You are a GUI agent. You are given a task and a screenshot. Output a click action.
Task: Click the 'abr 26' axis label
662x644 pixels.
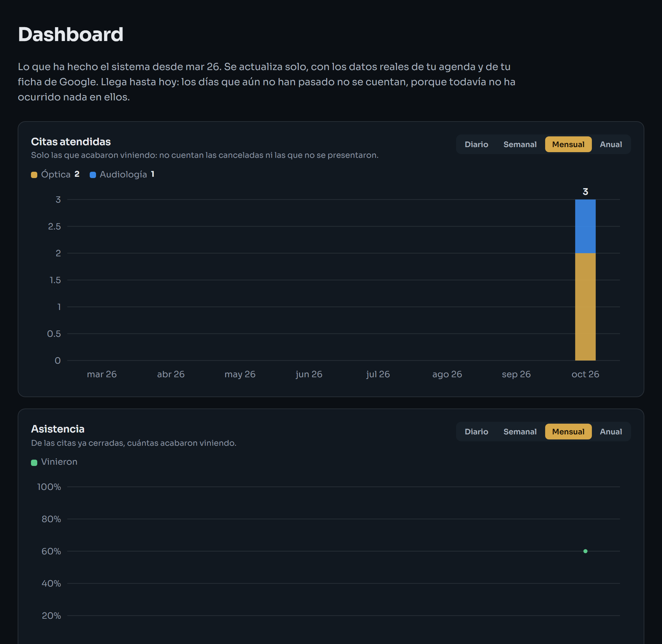[171, 374]
